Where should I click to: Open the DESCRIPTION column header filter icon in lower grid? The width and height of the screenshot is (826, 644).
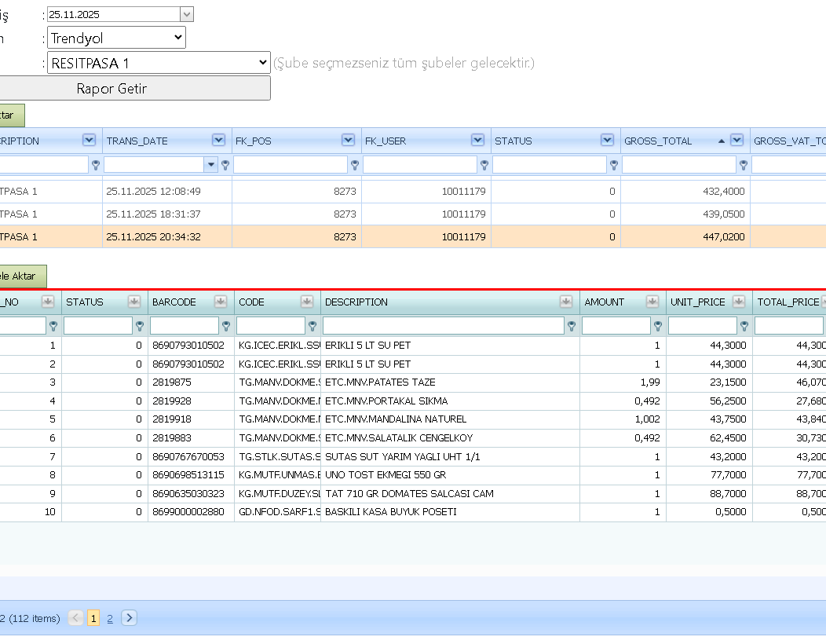point(566,302)
